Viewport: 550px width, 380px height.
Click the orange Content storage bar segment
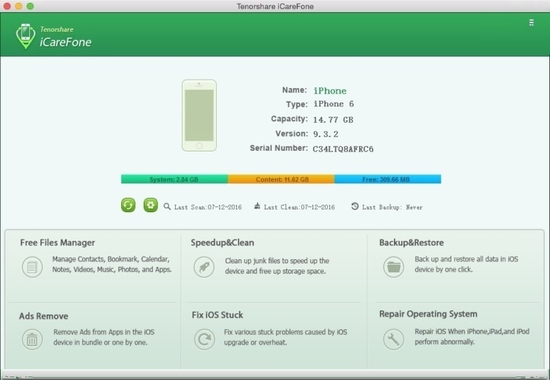281,179
